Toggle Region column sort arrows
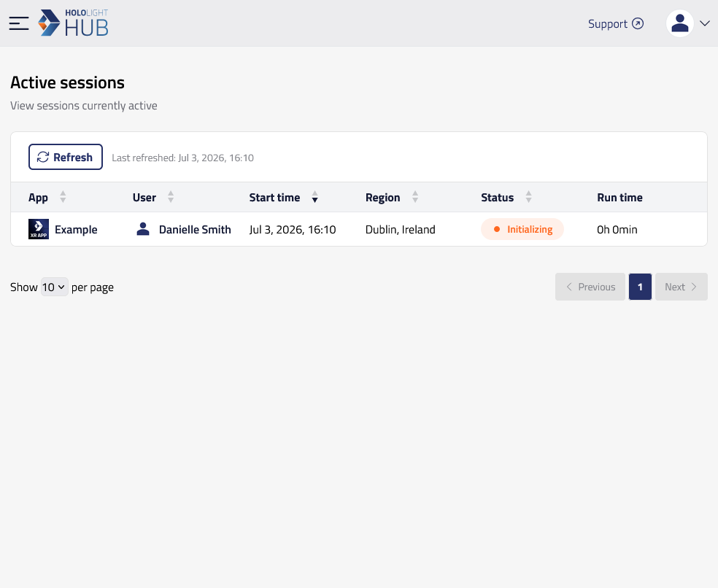Screen dimensions: 718x588 [x=415, y=197]
